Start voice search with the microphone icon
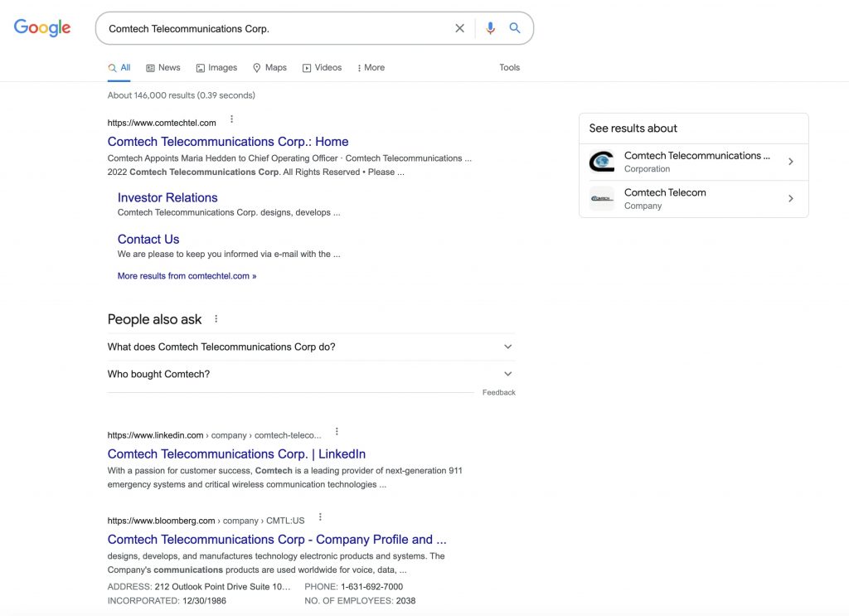 click(490, 28)
